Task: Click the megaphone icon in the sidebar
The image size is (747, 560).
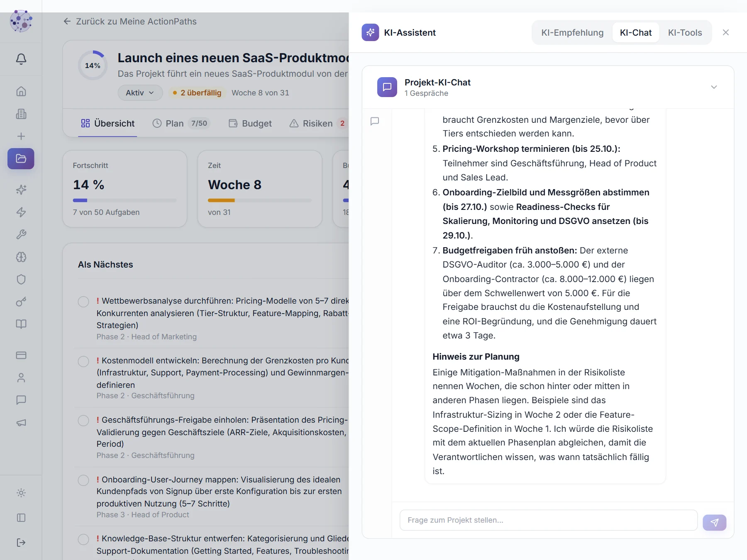Action: (21, 422)
